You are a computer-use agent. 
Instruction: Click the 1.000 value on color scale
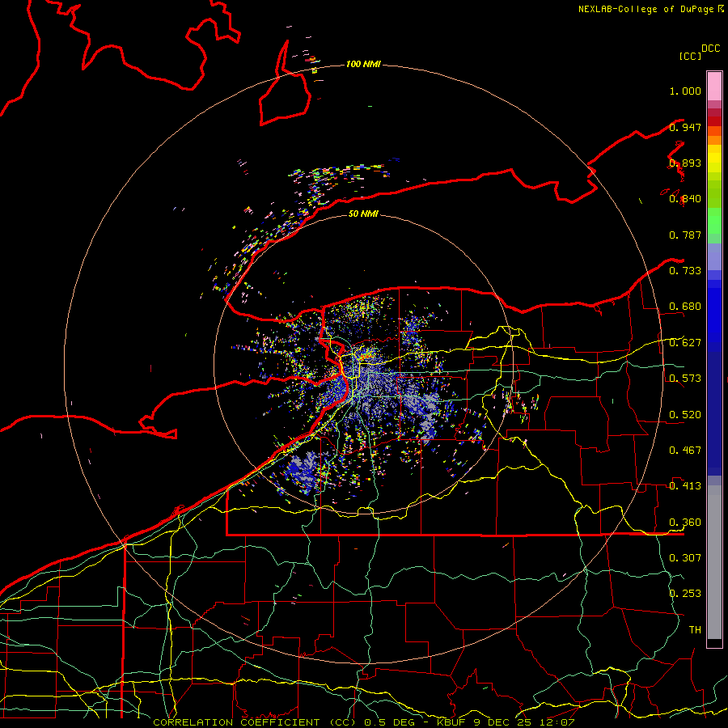pos(685,91)
